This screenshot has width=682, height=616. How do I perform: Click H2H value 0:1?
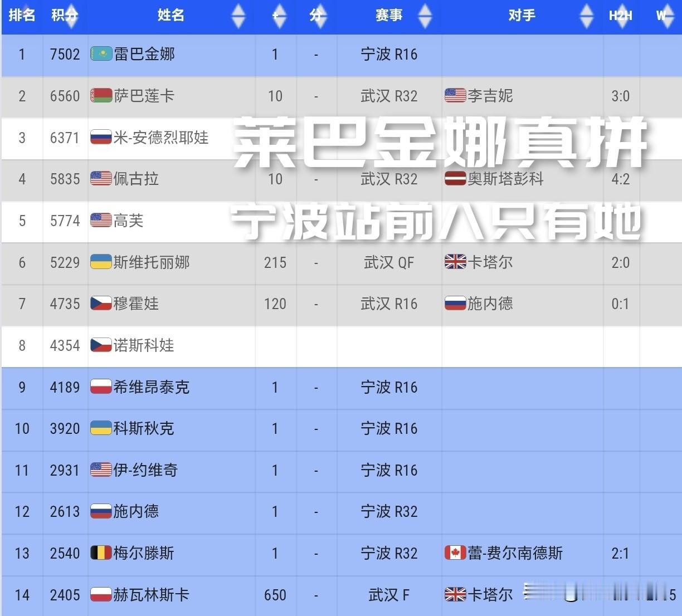(621, 304)
